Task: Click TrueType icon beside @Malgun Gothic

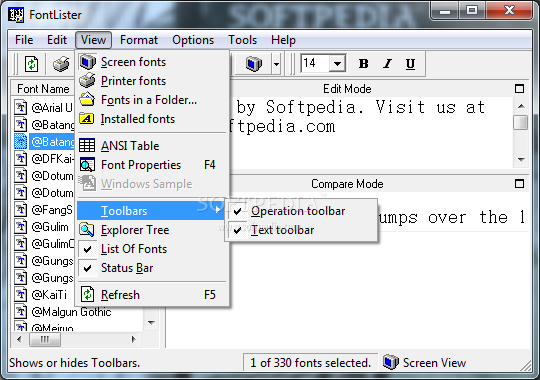Action: 21,311
